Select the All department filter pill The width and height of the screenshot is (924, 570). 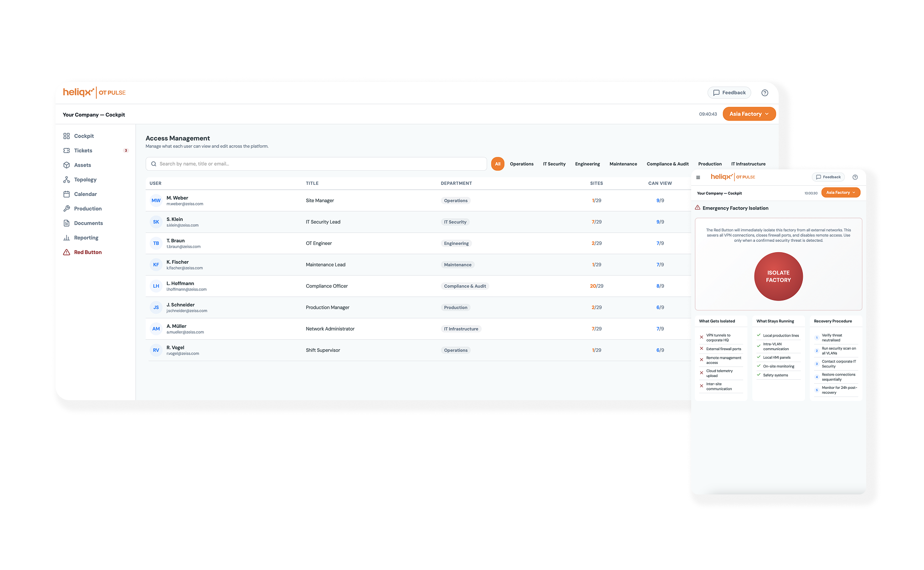(498, 164)
